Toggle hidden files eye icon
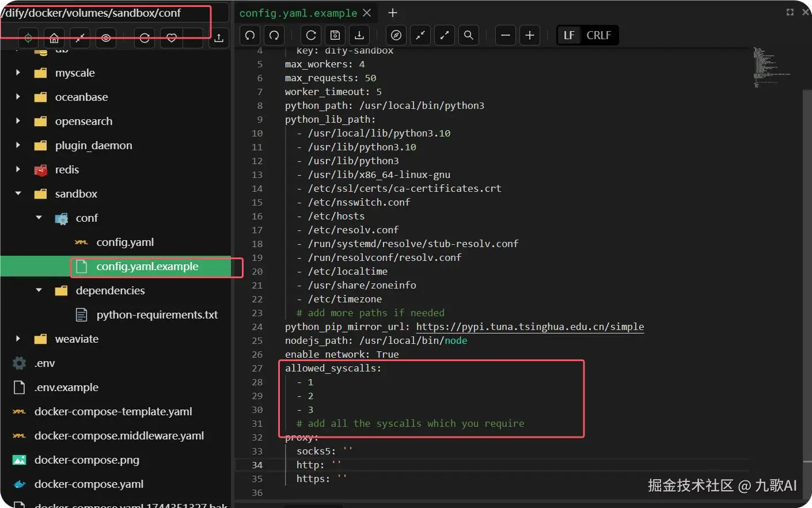This screenshot has width=812, height=508. [x=106, y=38]
